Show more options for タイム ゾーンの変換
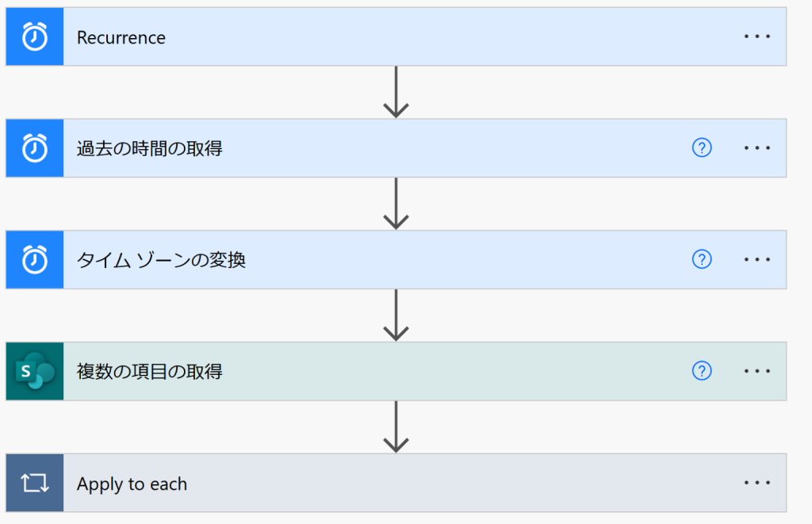 coord(757,260)
